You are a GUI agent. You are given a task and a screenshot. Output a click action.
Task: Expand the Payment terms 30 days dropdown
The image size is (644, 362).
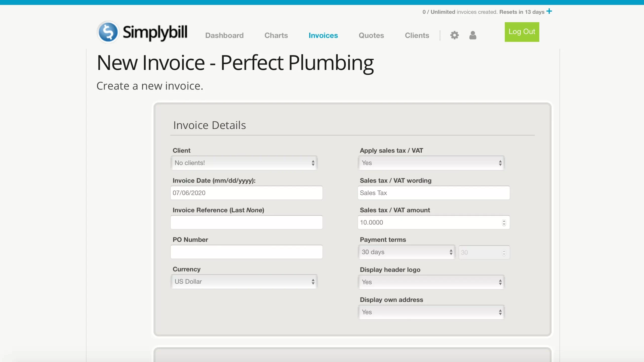(406, 252)
